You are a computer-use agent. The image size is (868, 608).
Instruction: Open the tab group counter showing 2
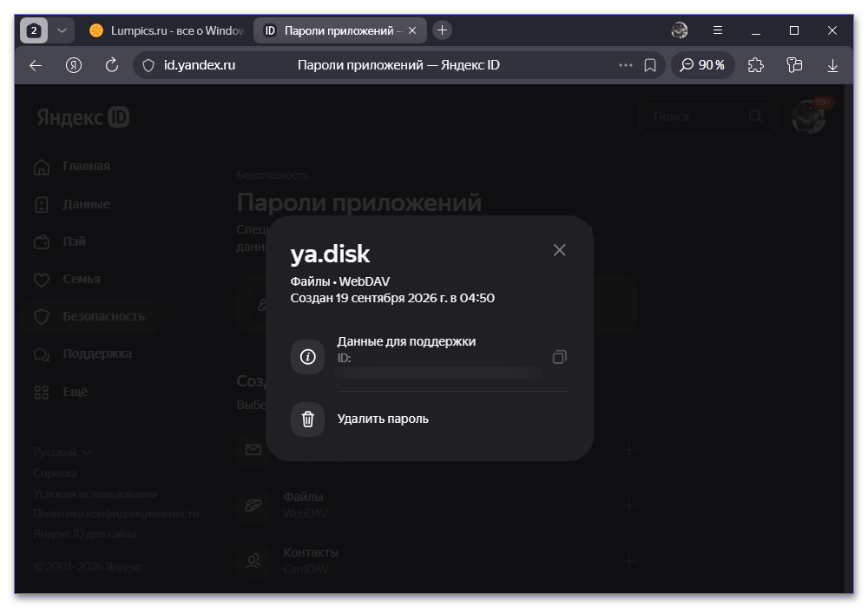[34, 30]
